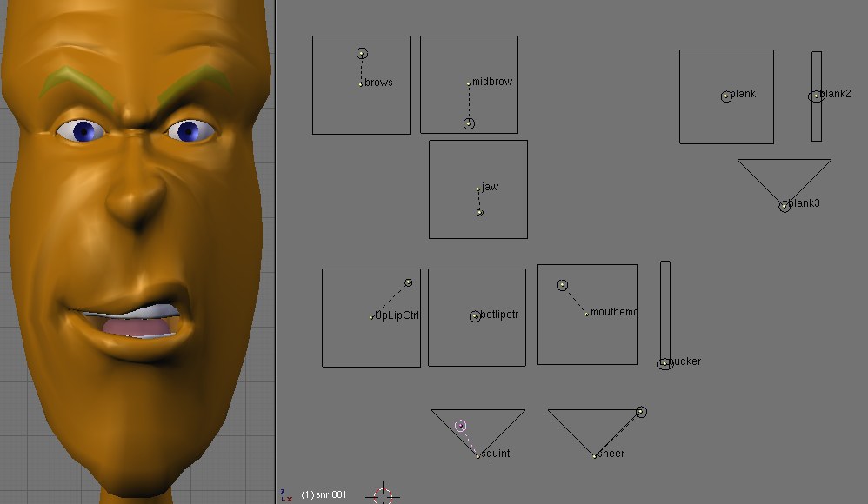This screenshot has width=868, height=504.
Task: Click the XZ axis orientation indicator
Action: click(x=286, y=495)
